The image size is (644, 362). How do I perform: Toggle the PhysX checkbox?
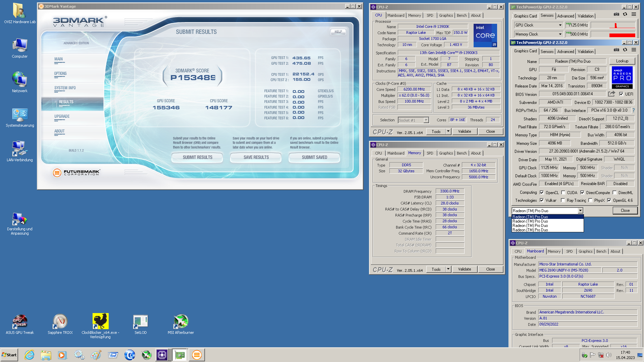click(590, 200)
